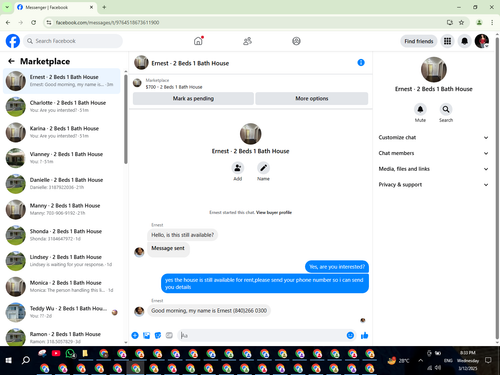
Task: Open Lindsey - 2 Beds 1 Bath House chat
Action: click(x=62, y=260)
